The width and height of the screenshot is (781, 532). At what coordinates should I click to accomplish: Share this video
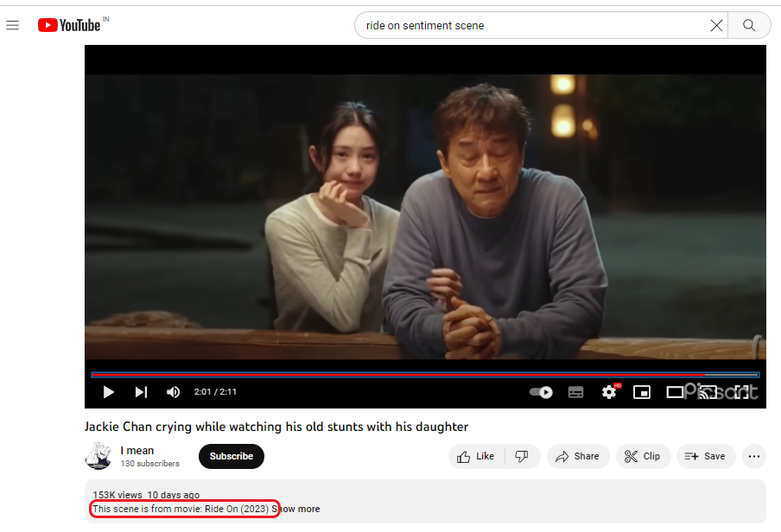point(577,456)
